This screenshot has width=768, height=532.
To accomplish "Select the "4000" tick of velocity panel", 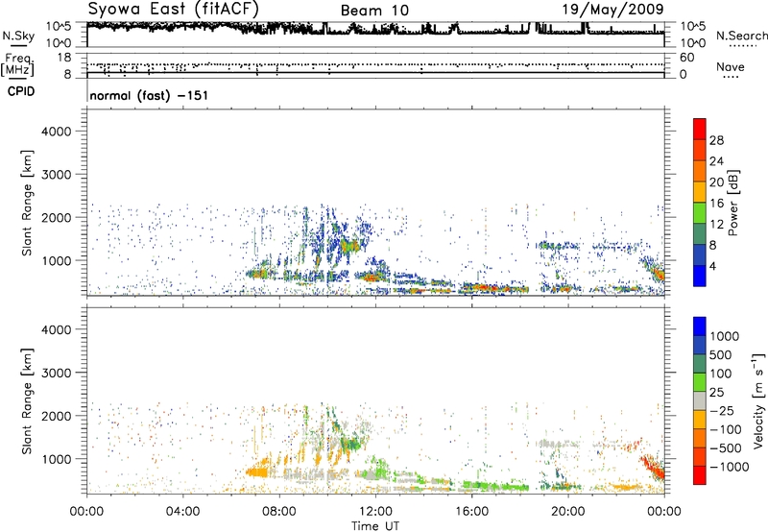I will (57, 329).
